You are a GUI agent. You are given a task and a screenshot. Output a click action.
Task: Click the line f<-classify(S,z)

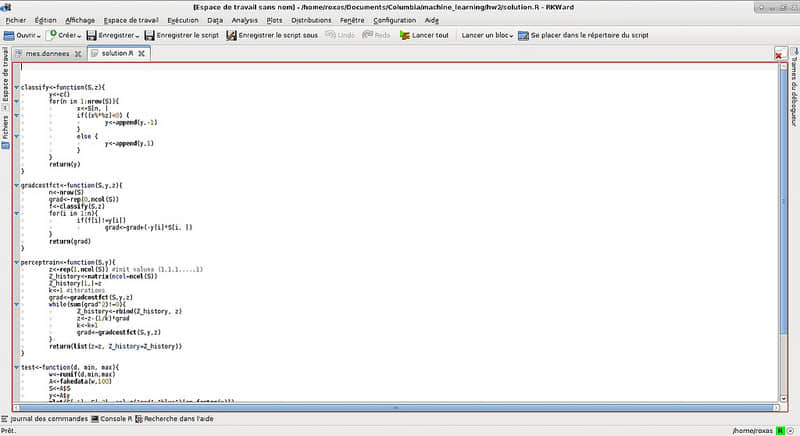tap(77, 207)
